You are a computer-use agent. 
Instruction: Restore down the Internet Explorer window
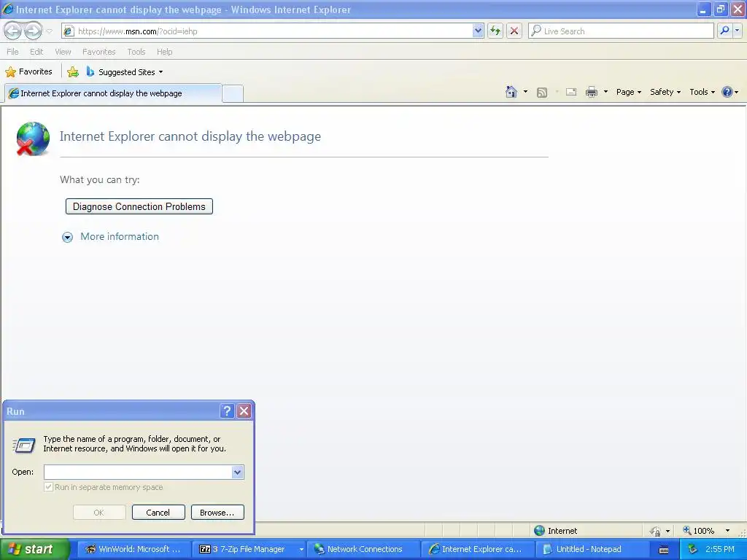pyautogui.click(x=720, y=9)
